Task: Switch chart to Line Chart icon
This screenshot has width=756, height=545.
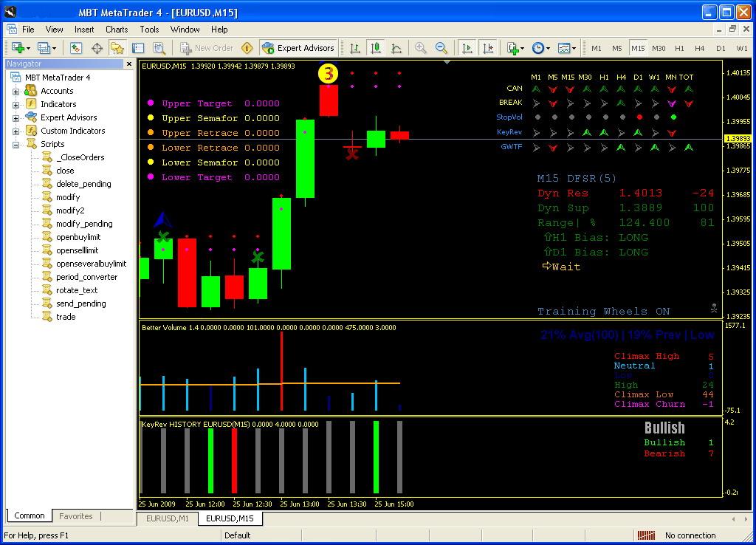Action: click(x=396, y=48)
